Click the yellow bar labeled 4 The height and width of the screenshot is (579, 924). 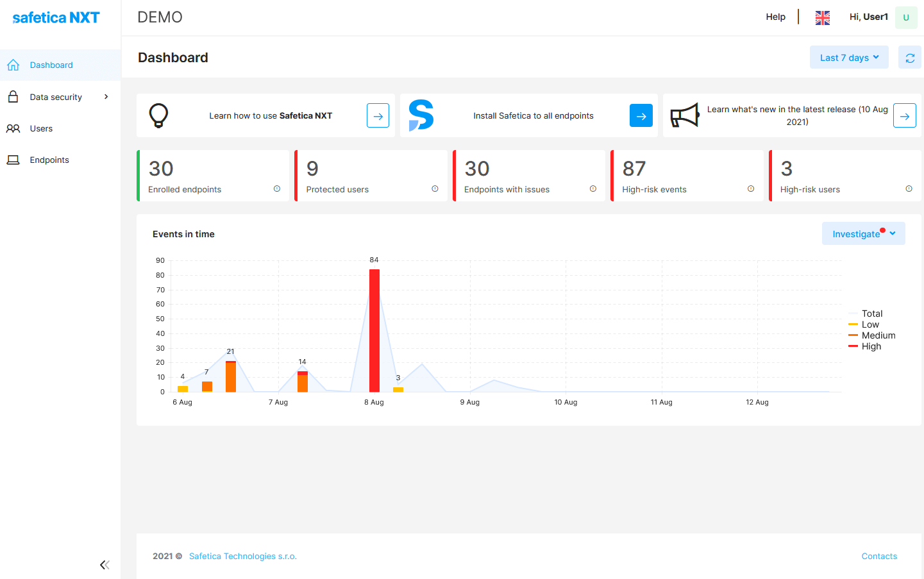click(x=183, y=389)
